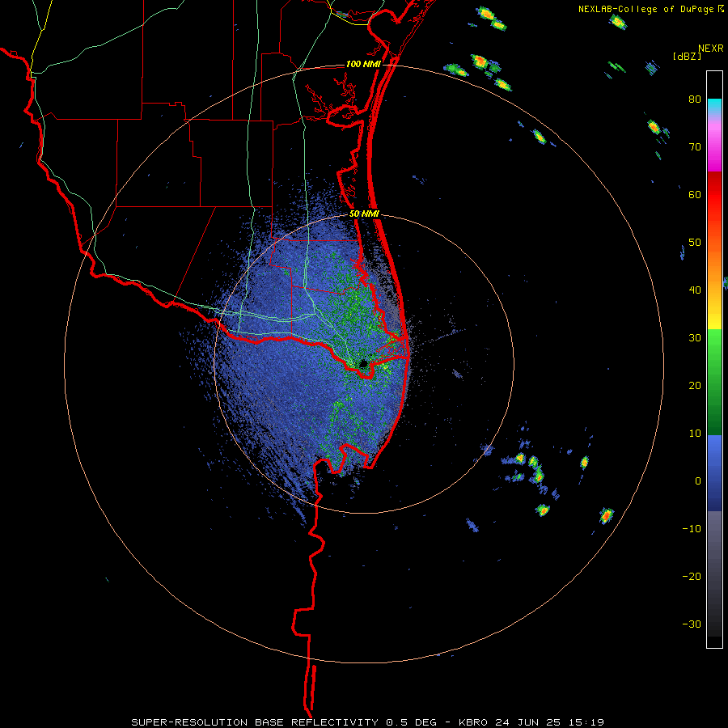728x728 pixels.
Task: Click the 50 NMI range ring label
Action: [x=365, y=214]
